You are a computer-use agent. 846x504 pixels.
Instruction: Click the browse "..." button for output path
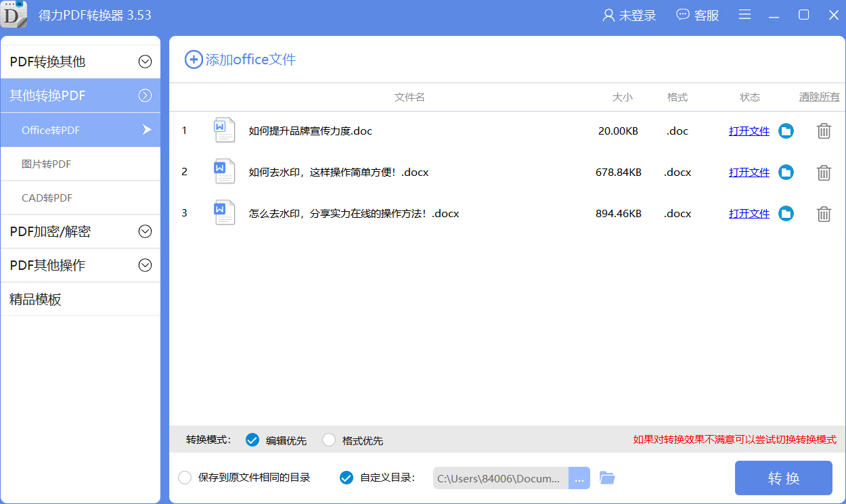pos(579,478)
